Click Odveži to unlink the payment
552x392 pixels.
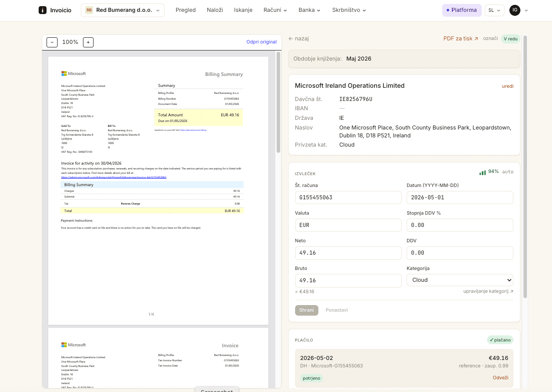click(x=501, y=378)
